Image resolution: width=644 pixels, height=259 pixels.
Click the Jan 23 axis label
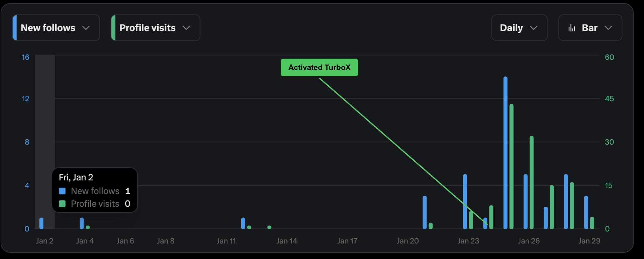[x=468, y=241]
